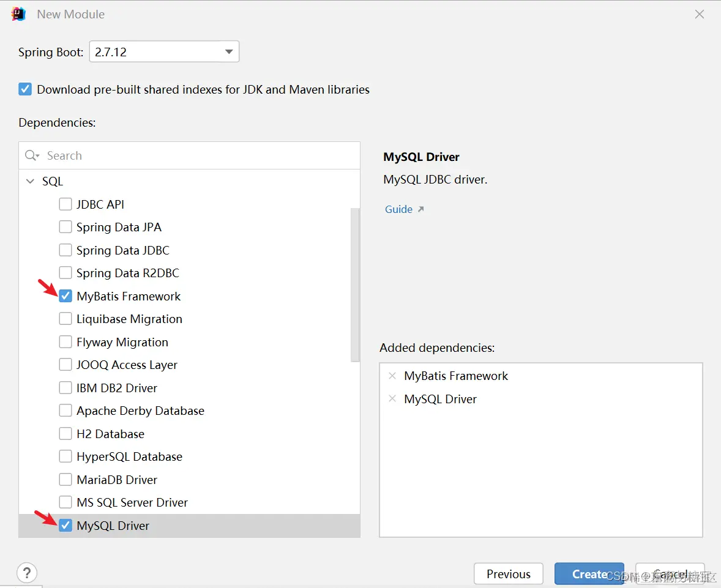Check the MariaDB Driver box
721x588 pixels.
pyautogui.click(x=65, y=480)
